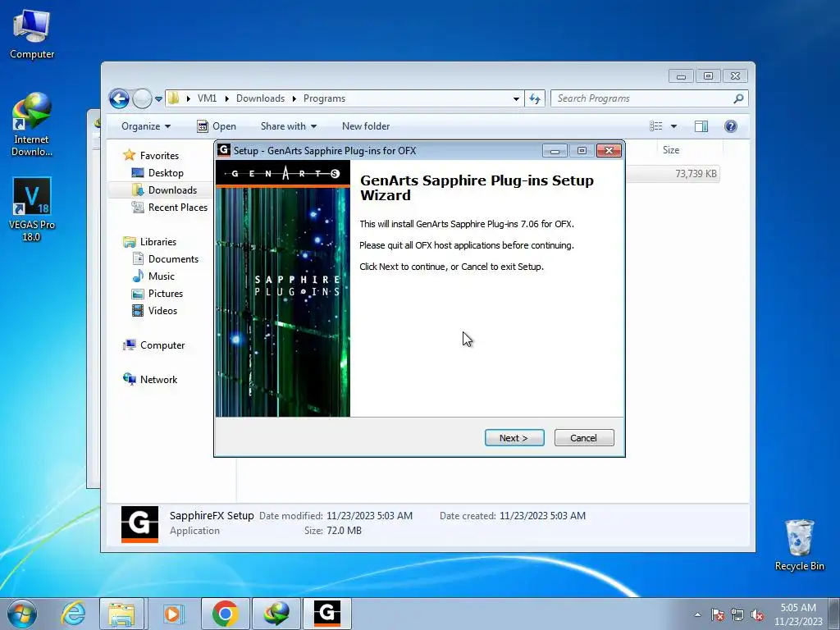The height and width of the screenshot is (630, 840).
Task: Open the Share with menu
Action: pos(288,126)
